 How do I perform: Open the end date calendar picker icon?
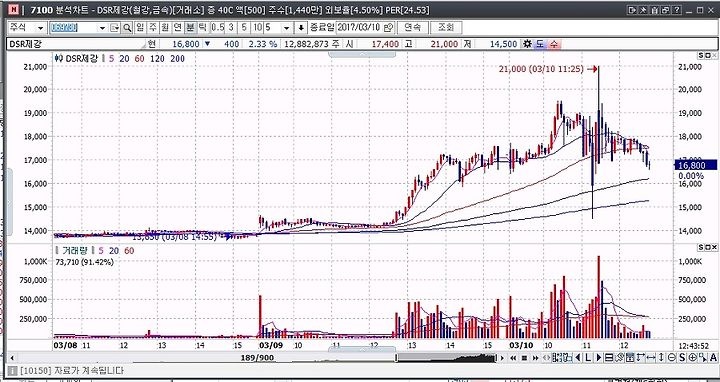[388, 28]
